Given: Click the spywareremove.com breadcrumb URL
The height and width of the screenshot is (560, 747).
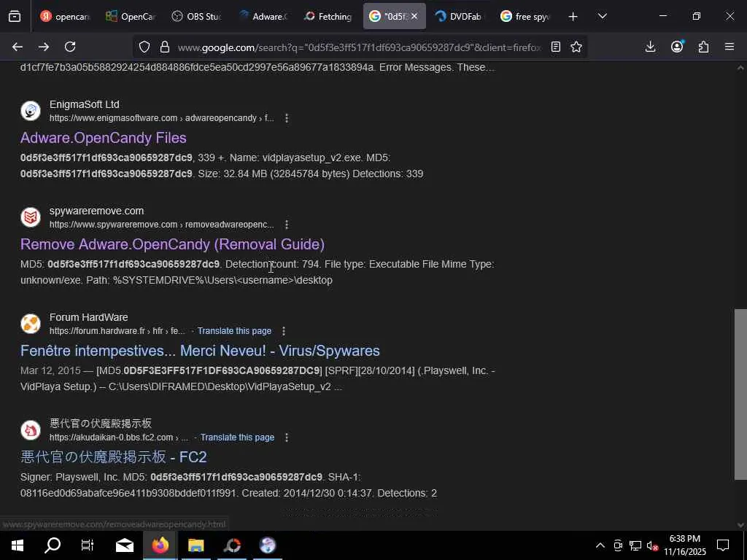Looking at the screenshot, I should tap(161, 225).
